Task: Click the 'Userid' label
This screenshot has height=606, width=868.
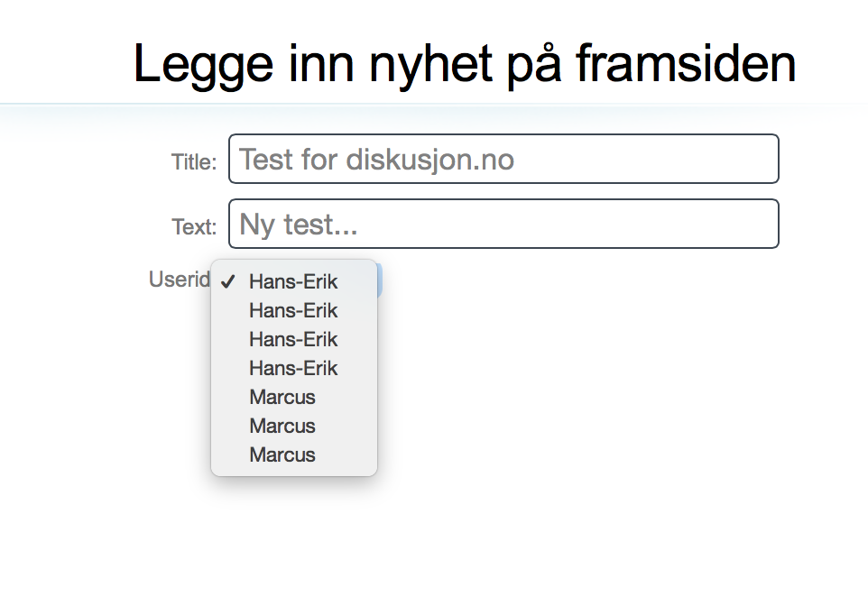Action: coord(180,280)
